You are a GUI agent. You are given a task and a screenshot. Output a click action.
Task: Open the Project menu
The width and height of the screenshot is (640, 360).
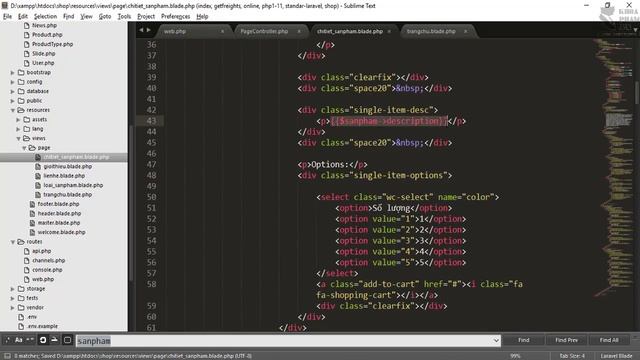146,16
